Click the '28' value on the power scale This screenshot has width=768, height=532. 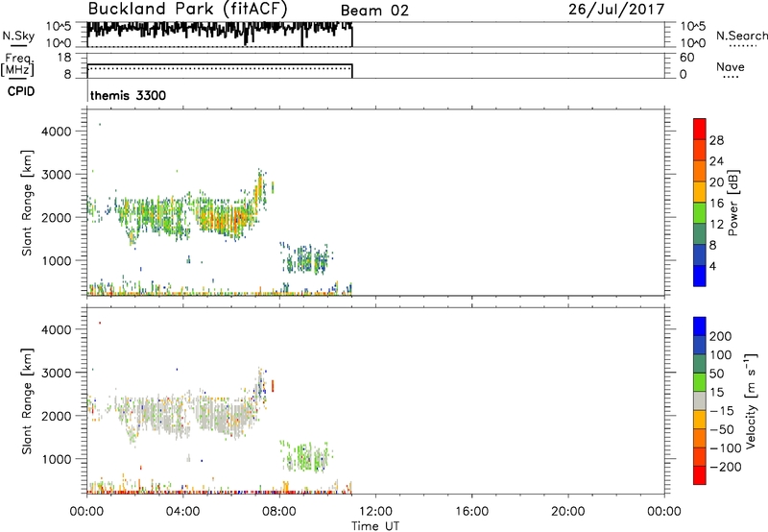(x=716, y=140)
